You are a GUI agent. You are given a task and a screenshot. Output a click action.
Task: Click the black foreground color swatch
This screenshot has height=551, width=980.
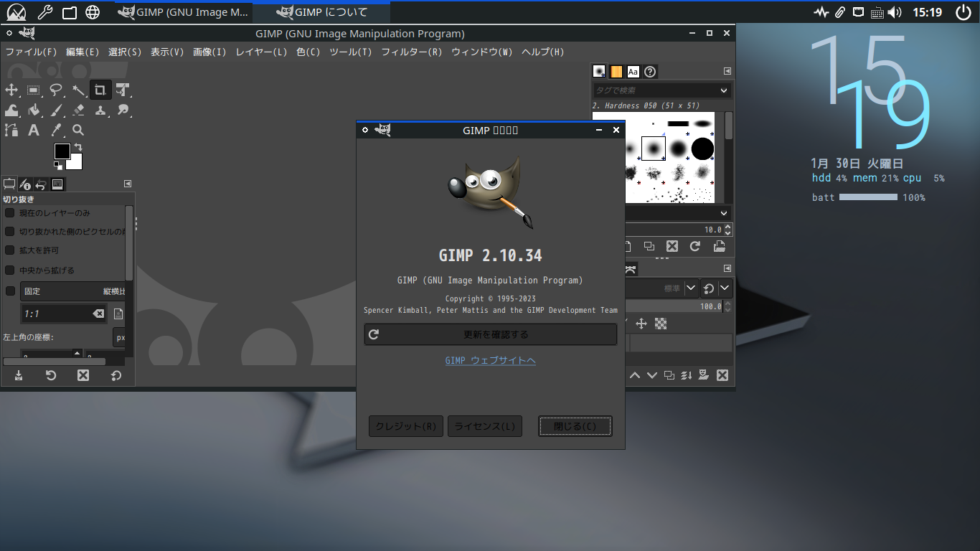(x=62, y=151)
